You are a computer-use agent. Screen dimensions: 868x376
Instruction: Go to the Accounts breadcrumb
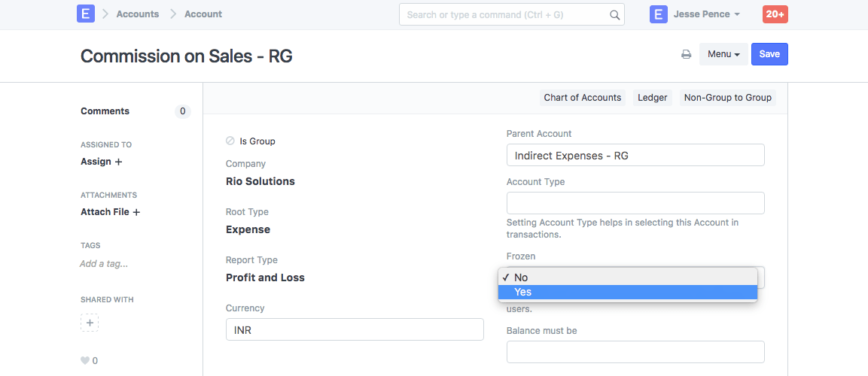click(x=138, y=14)
